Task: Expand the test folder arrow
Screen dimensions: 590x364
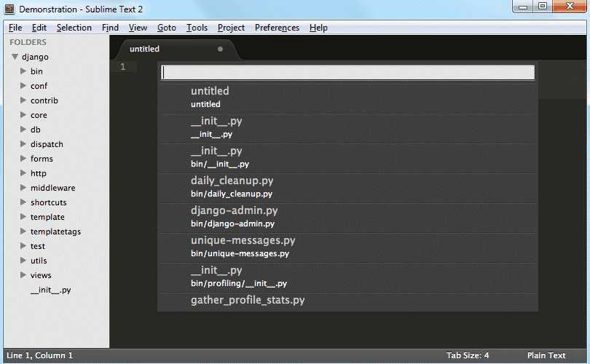Action: pyautogui.click(x=23, y=245)
